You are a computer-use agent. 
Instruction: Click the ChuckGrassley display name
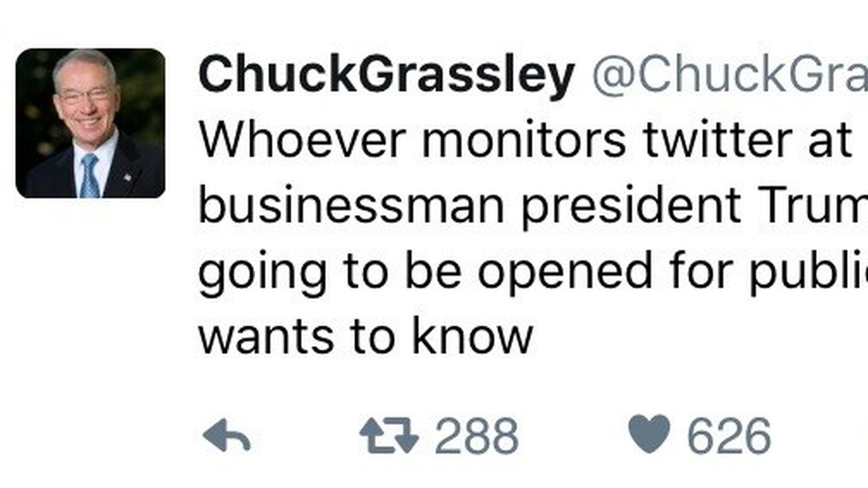point(386,75)
